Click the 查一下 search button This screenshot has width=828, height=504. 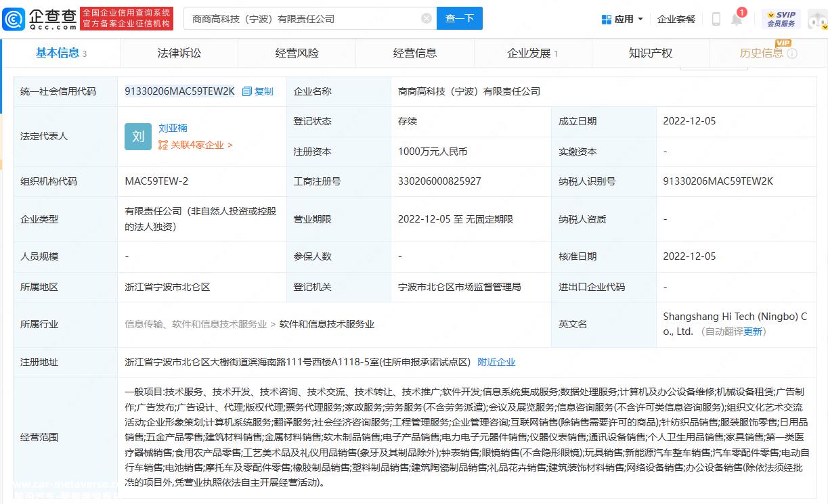(x=460, y=19)
